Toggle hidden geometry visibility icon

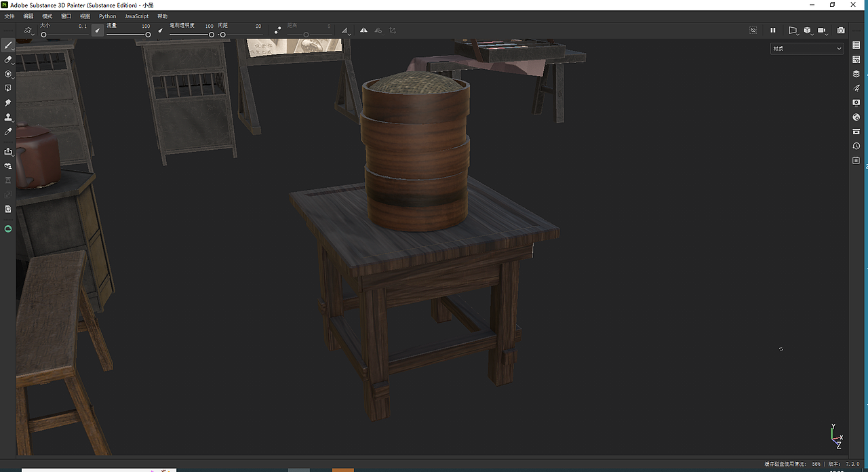(753, 31)
